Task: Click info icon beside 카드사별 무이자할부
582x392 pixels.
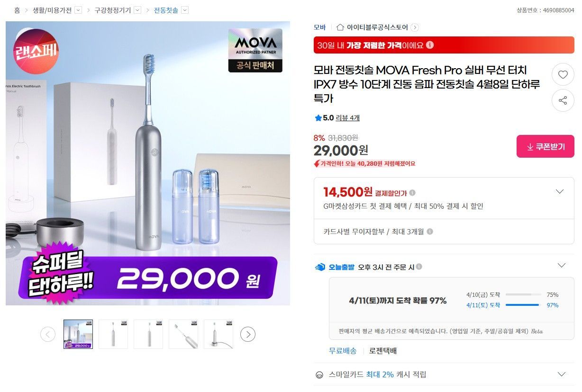Action: (429, 232)
